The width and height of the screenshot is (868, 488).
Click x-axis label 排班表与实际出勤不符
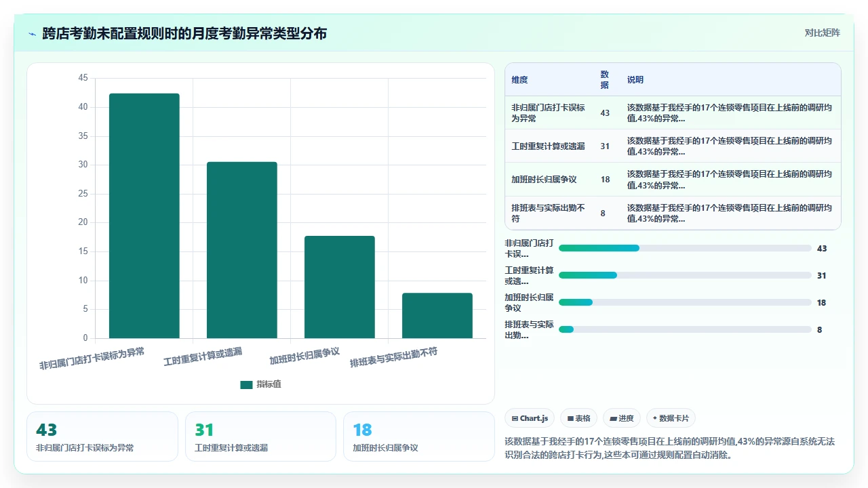point(394,357)
